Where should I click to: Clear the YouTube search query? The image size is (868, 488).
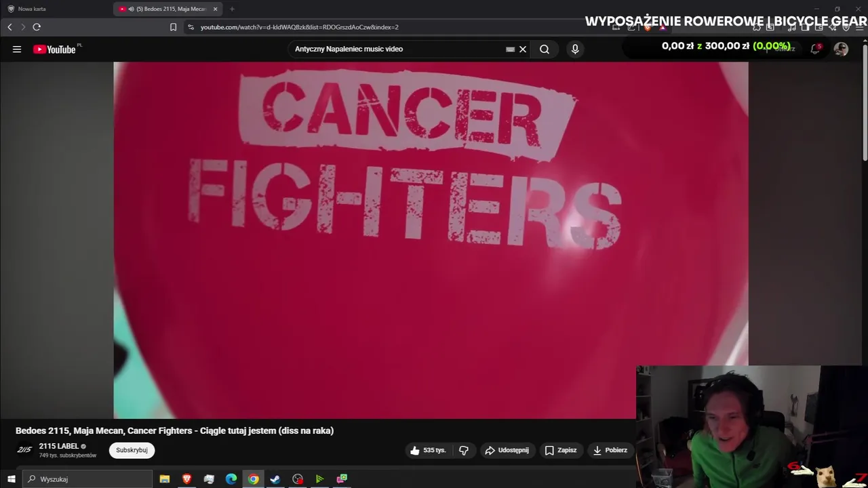pyautogui.click(x=523, y=49)
